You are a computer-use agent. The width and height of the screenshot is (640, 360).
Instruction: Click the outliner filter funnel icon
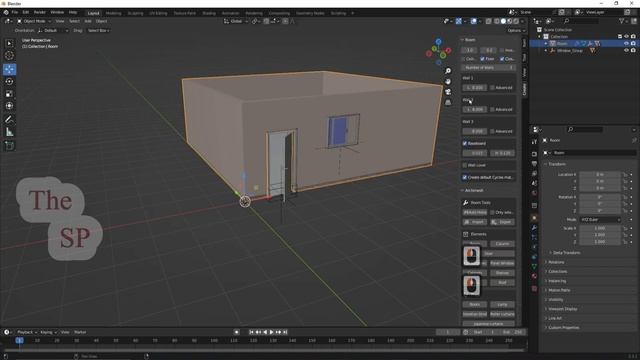point(622,21)
